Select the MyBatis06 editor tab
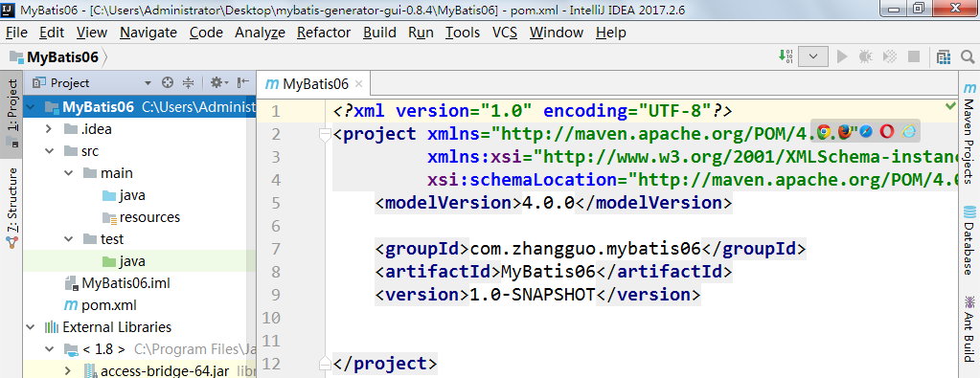Image resolution: width=980 pixels, height=378 pixels. point(314,83)
